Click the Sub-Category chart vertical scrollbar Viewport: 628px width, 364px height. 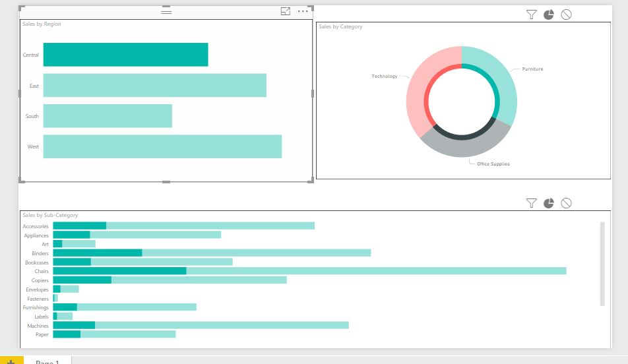(602, 264)
